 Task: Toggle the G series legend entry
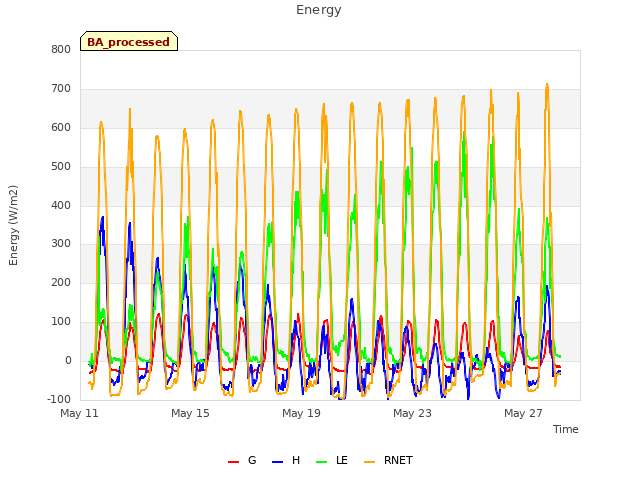click(242, 460)
